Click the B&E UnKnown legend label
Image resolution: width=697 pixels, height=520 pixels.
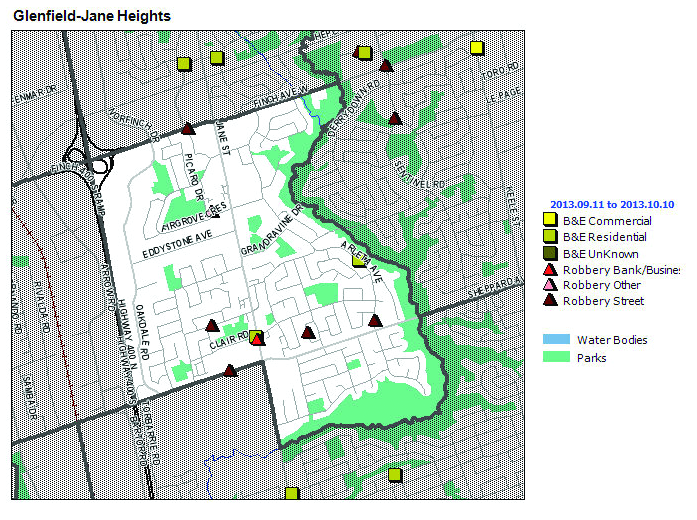[601, 254]
